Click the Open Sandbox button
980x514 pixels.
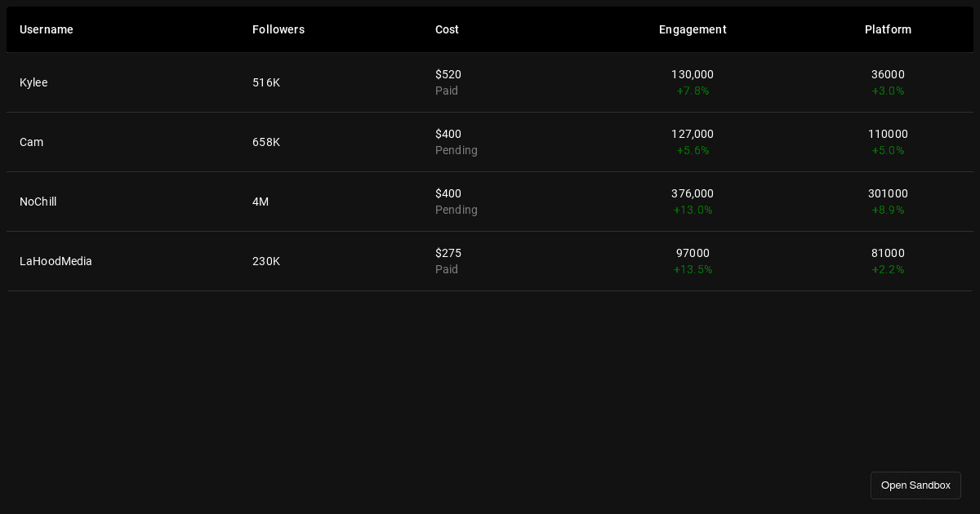pyautogui.click(x=915, y=485)
